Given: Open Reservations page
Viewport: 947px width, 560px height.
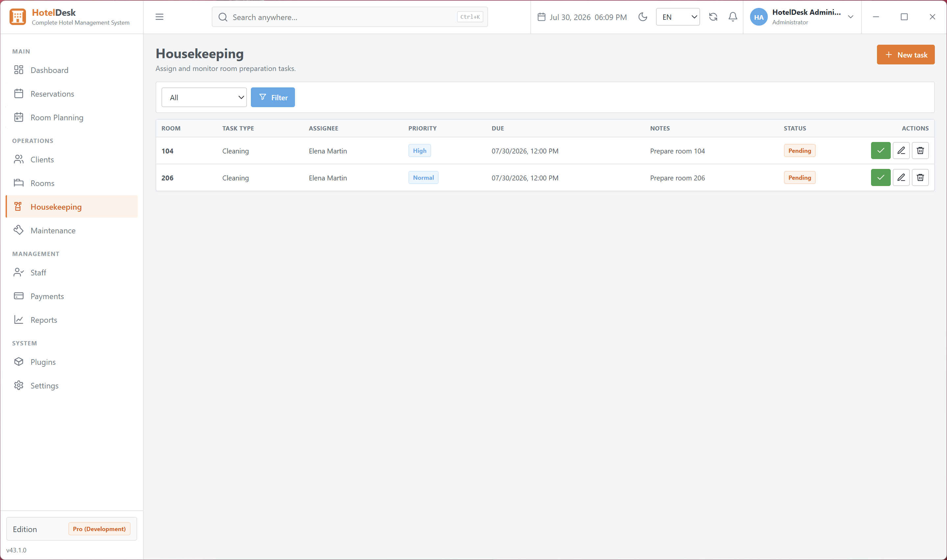Looking at the screenshot, I should pyautogui.click(x=72, y=94).
